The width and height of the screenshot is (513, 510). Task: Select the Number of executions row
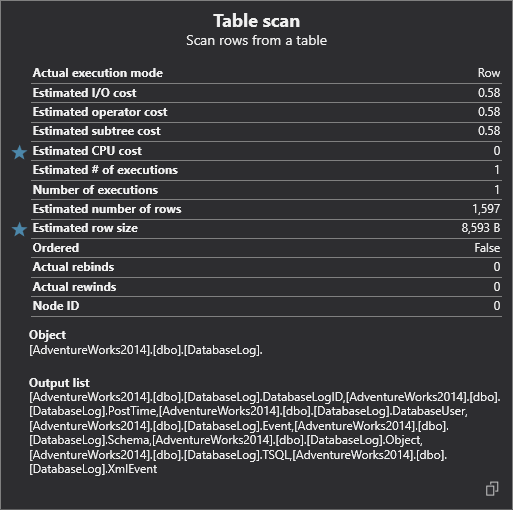(x=266, y=190)
